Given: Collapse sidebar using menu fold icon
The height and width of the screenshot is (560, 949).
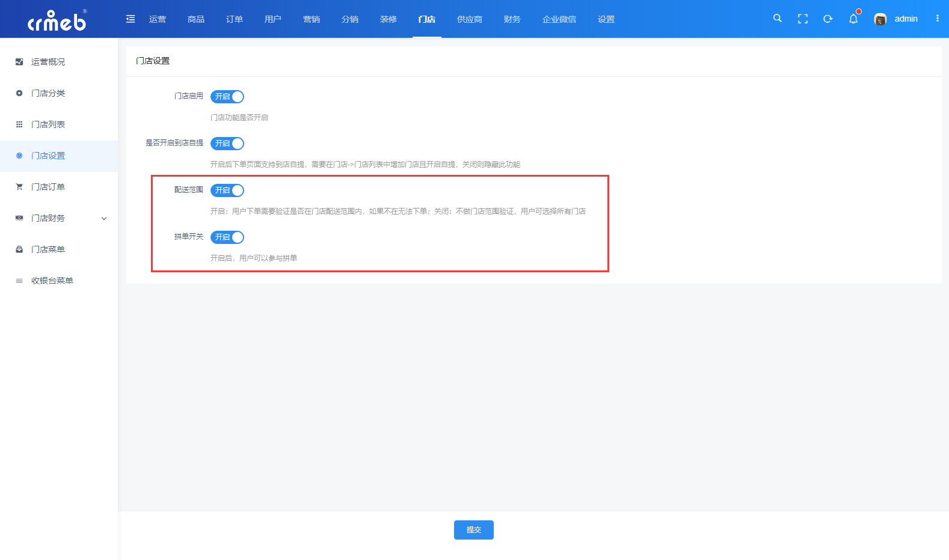Looking at the screenshot, I should (131, 19).
